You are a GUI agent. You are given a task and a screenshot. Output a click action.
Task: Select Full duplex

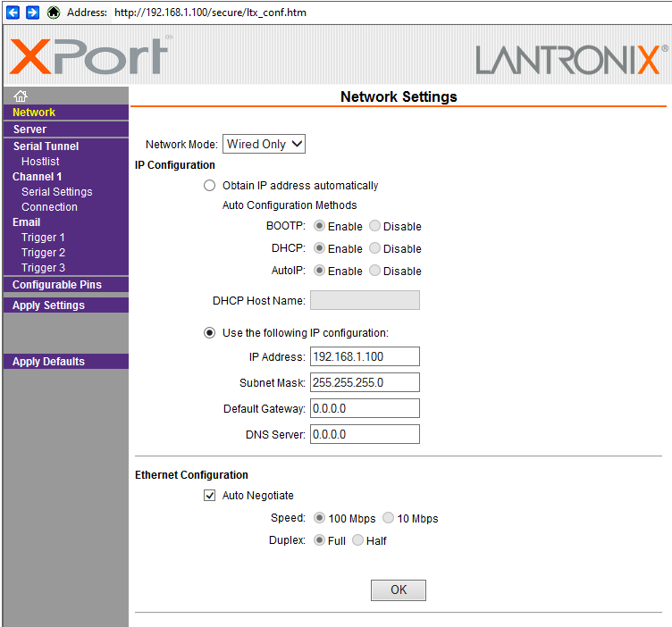319,540
